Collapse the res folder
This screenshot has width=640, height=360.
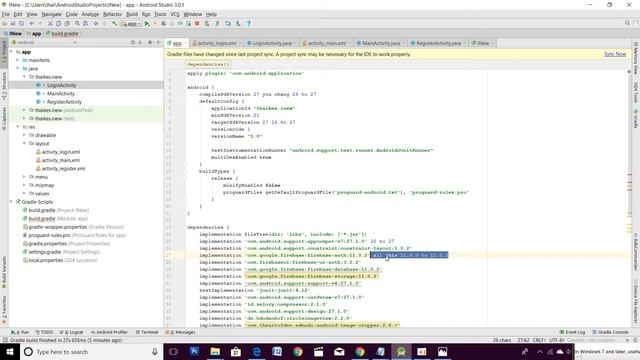(x=18, y=127)
